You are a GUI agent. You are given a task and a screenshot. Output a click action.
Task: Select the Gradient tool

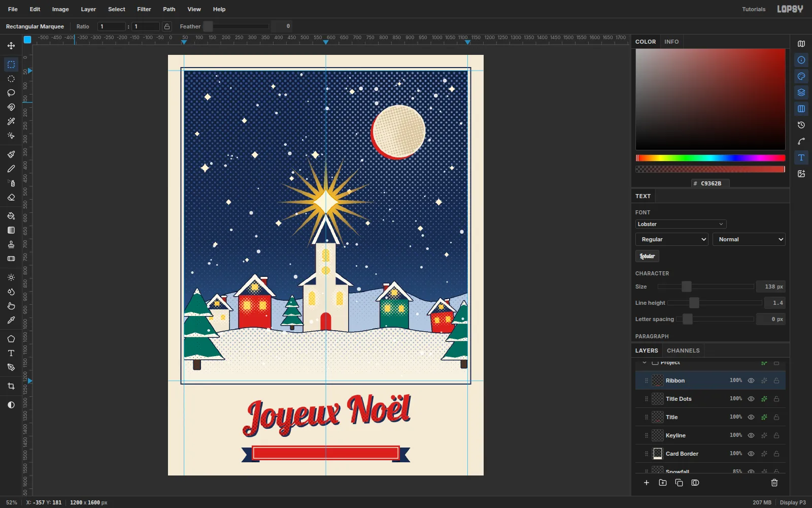[11, 230]
